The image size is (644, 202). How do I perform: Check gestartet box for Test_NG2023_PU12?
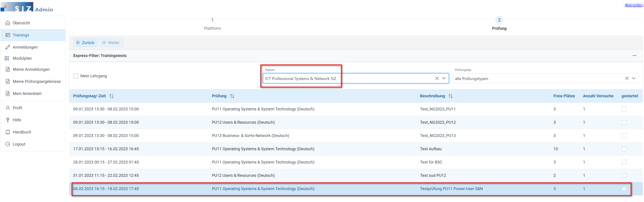click(624, 122)
